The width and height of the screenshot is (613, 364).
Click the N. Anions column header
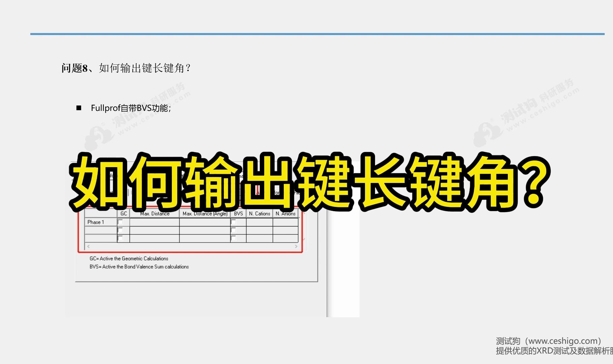pyautogui.click(x=285, y=214)
